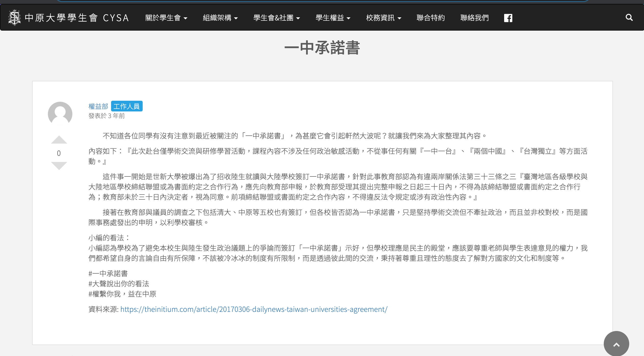Image resolution: width=644 pixels, height=356 pixels.
Task: Expand the 學生會&社團 dropdown menu
Action: tap(276, 18)
